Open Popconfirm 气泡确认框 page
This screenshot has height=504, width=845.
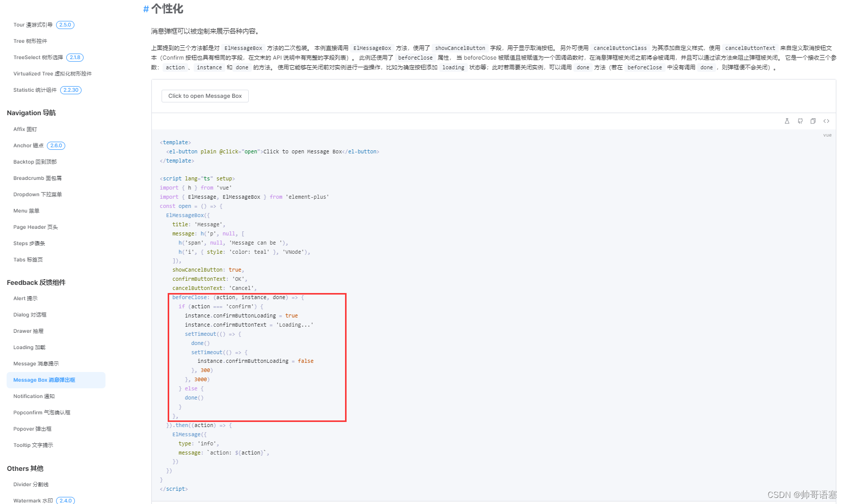click(x=42, y=413)
